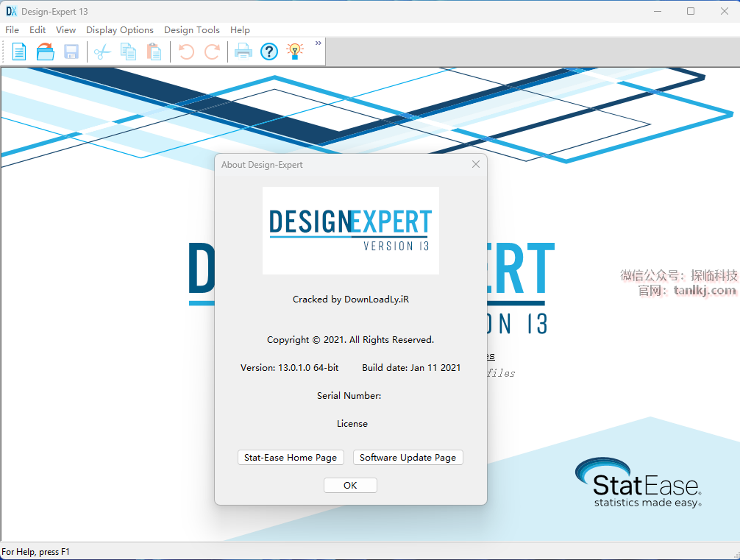Open the File menu
Viewport: 740px width, 560px height.
click(12, 30)
